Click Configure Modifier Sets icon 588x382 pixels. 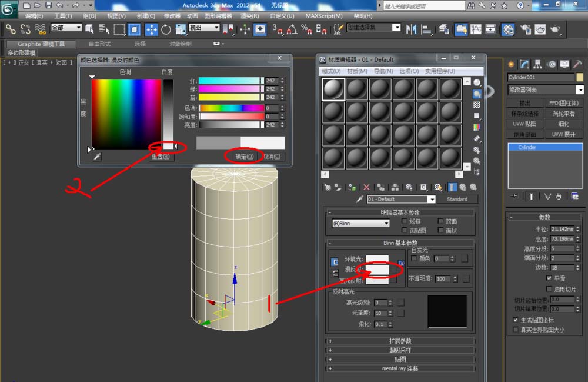pos(575,196)
